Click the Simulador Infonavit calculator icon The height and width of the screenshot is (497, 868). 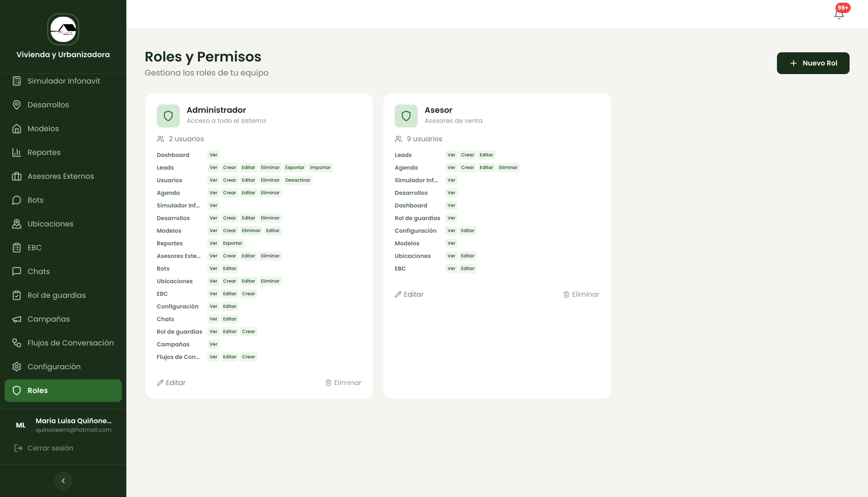(x=16, y=81)
